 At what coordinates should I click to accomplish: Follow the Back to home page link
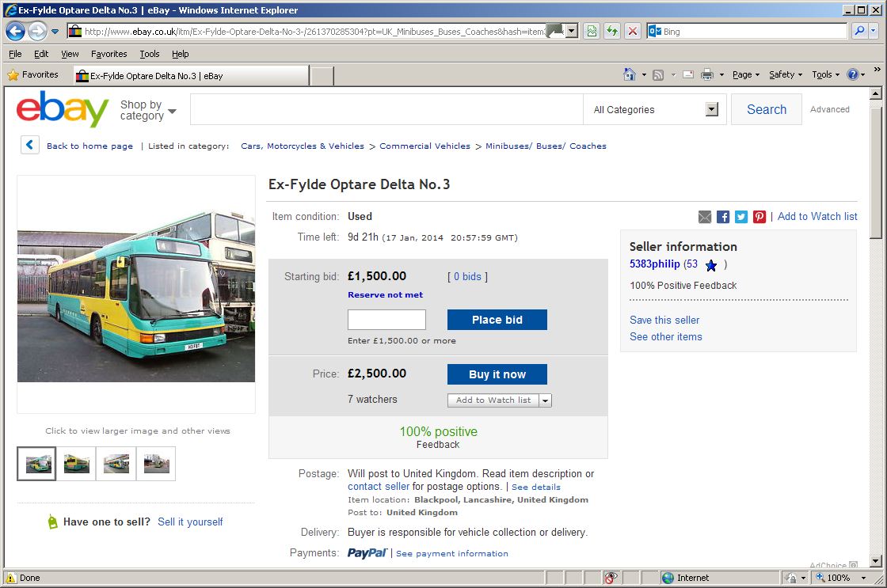point(90,146)
